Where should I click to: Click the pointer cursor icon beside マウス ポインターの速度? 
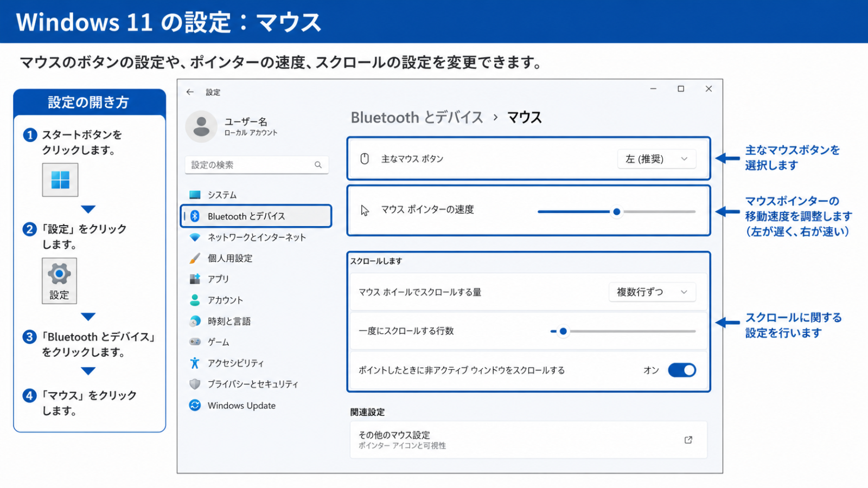coord(365,210)
